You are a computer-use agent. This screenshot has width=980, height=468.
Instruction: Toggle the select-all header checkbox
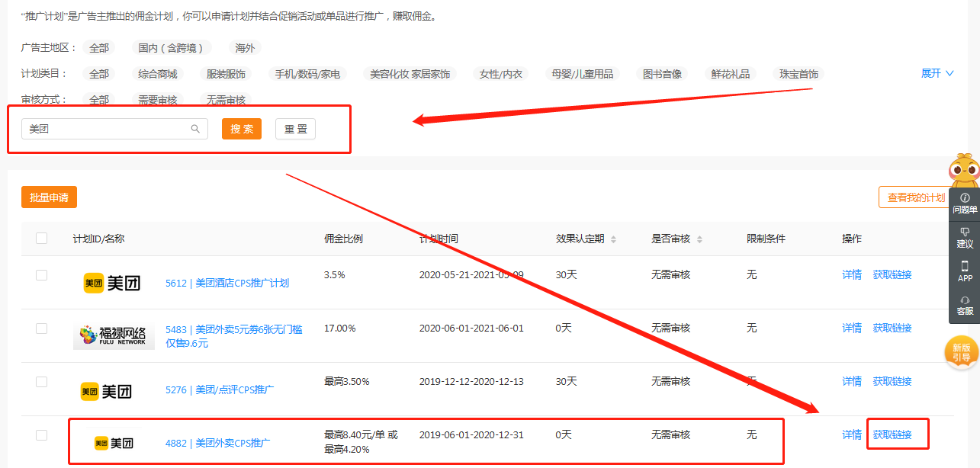point(41,239)
